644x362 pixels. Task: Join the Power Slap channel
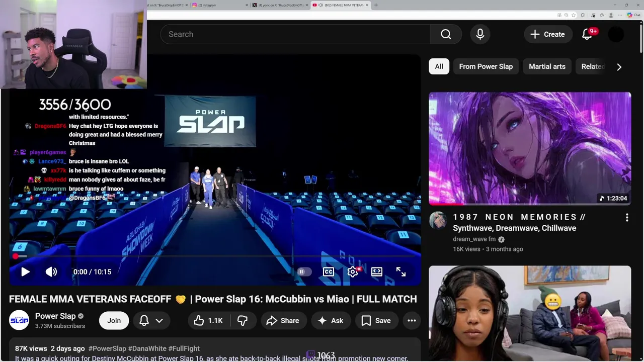pyautogui.click(x=114, y=320)
